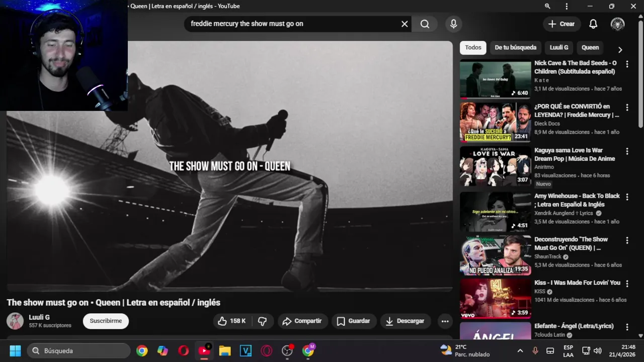644x362 pixels.
Task: Open the window three-dot menu
Action: click(x=567, y=6)
